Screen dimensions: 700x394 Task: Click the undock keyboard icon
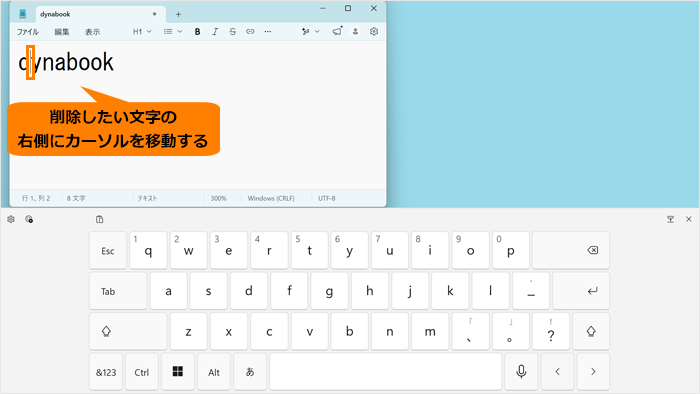coord(671,219)
